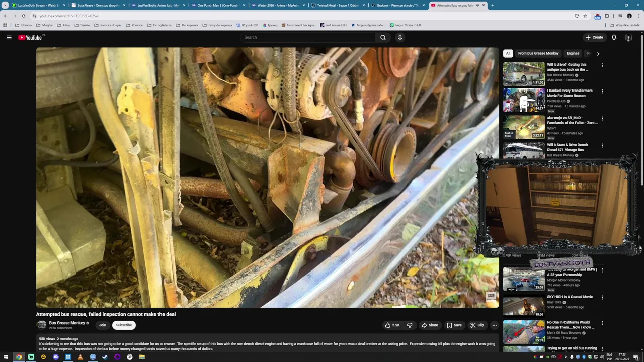Viewport: 644px width, 362px height.
Task: Open options for aka-mojo vs SR_MaD video
Action: click(602, 119)
